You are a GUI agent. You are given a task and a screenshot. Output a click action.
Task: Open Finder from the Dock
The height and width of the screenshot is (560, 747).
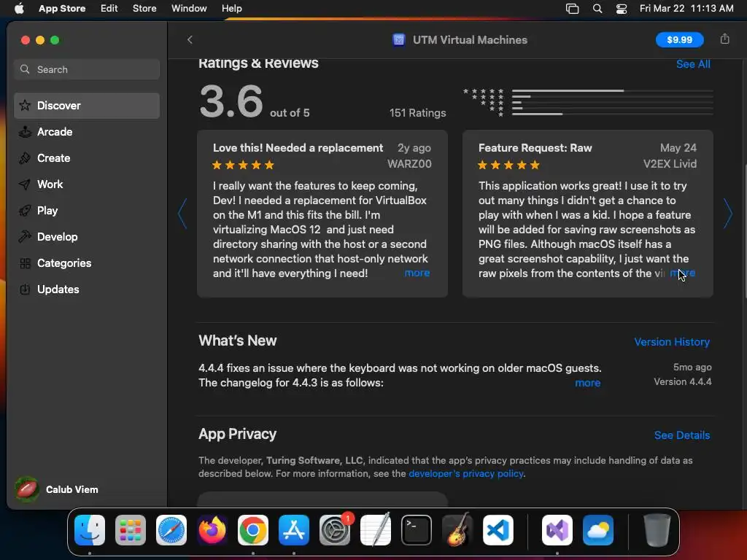90,530
